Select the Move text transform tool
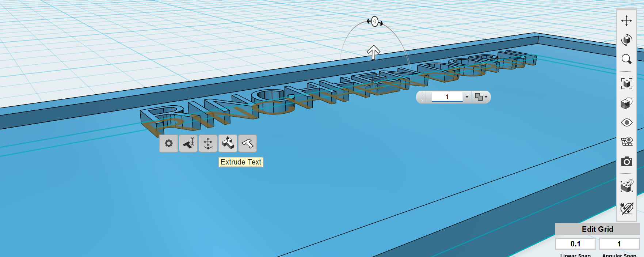This screenshot has height=257, width=644. point(208,143)
